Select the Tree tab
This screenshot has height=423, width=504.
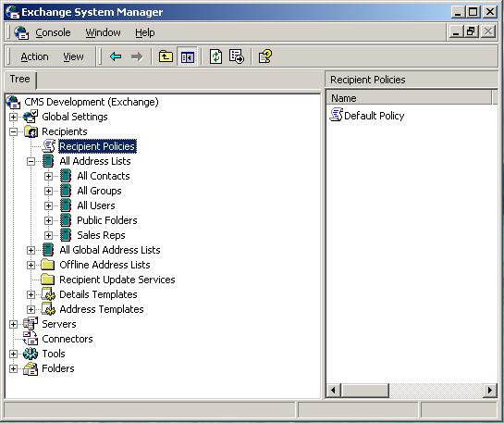pyautogui.click(x=20, y=79)
